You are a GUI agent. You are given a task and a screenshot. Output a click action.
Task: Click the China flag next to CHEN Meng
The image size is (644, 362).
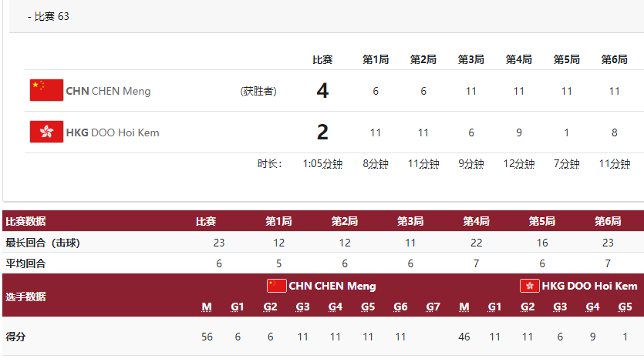(x=46, y=90)
